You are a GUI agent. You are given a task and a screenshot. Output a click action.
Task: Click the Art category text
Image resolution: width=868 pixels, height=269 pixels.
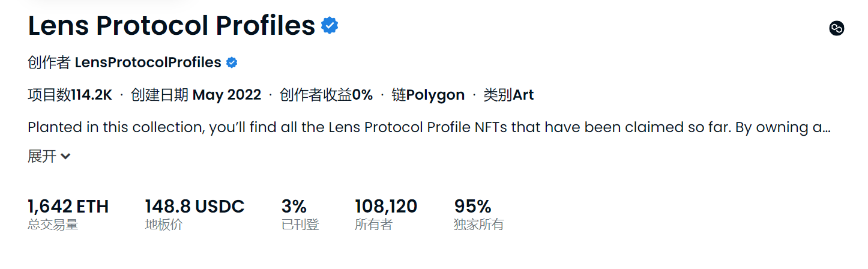523,95
